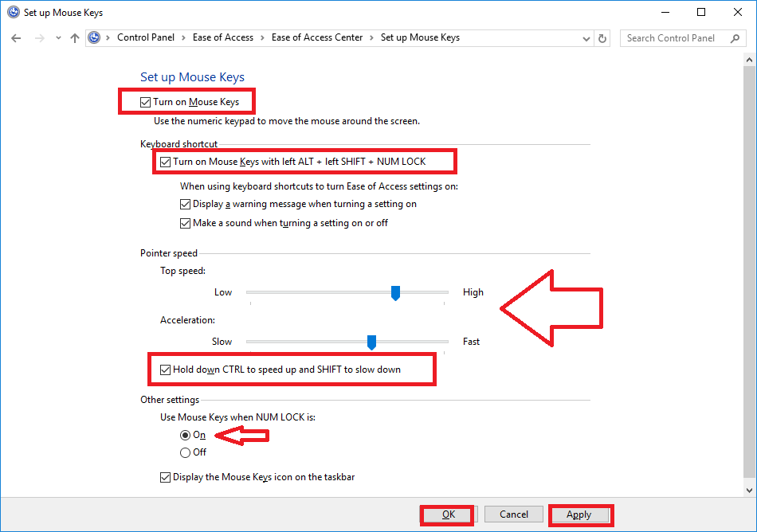
Task: Navigate to Ease of Access Center breadcrumb
Action: pyautogui.click(x=317, y=37)
